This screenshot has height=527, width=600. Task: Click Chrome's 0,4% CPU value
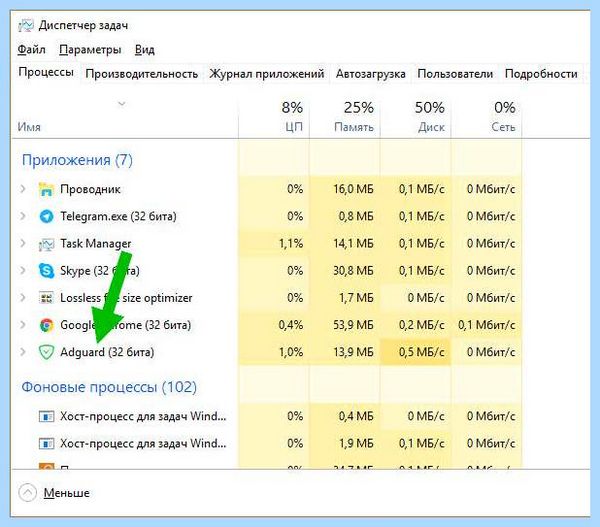(291, 325)
